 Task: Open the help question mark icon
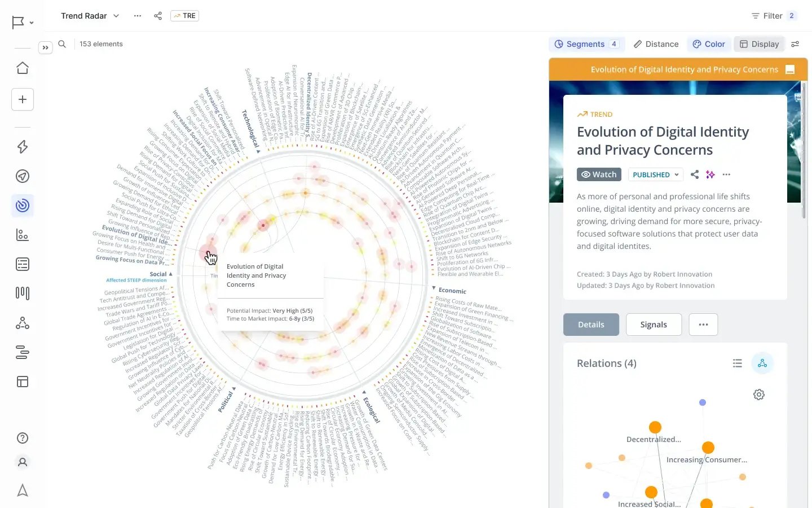(x=23, y=438)
